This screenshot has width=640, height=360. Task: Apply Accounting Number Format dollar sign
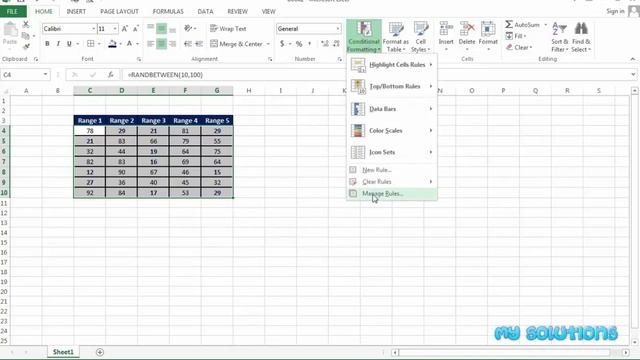click(x=282, y=43)
